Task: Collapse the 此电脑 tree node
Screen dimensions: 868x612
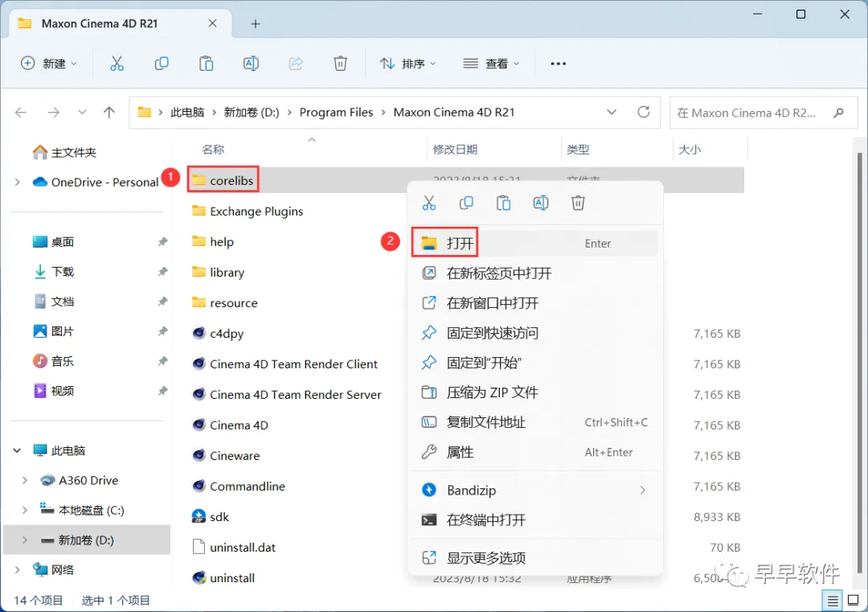Action: 17,450
